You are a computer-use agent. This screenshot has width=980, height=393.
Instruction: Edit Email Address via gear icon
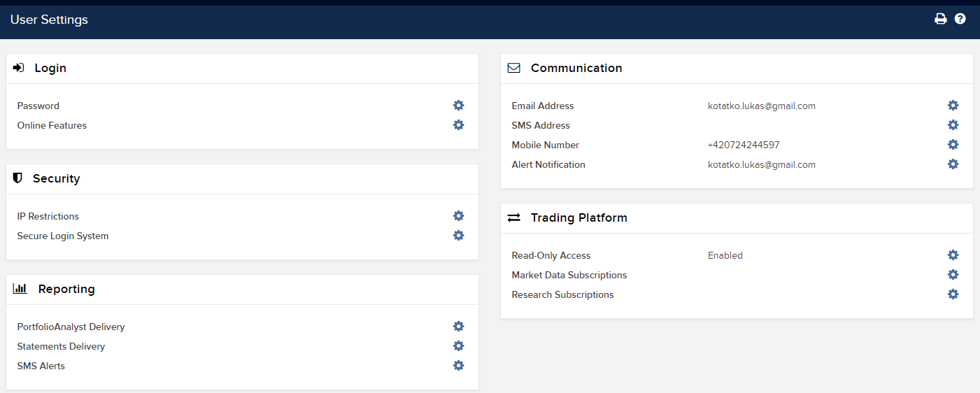[x=953, y=106]
